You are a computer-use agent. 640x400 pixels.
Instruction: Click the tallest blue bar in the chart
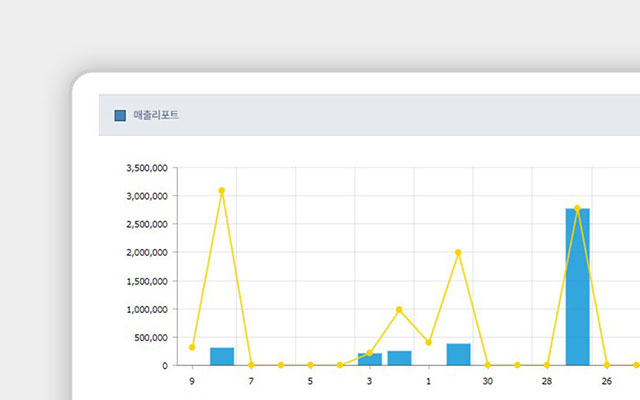coord(577,287)
